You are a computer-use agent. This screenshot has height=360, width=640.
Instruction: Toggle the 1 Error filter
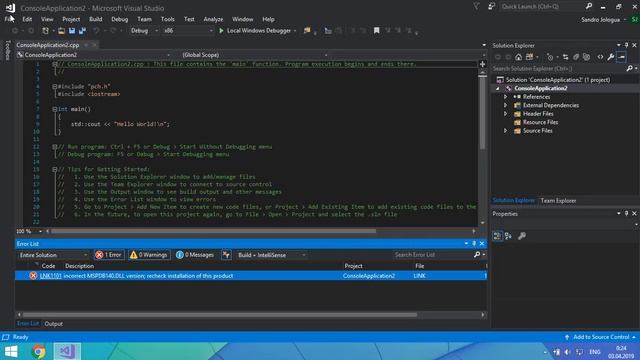point(109,255)
